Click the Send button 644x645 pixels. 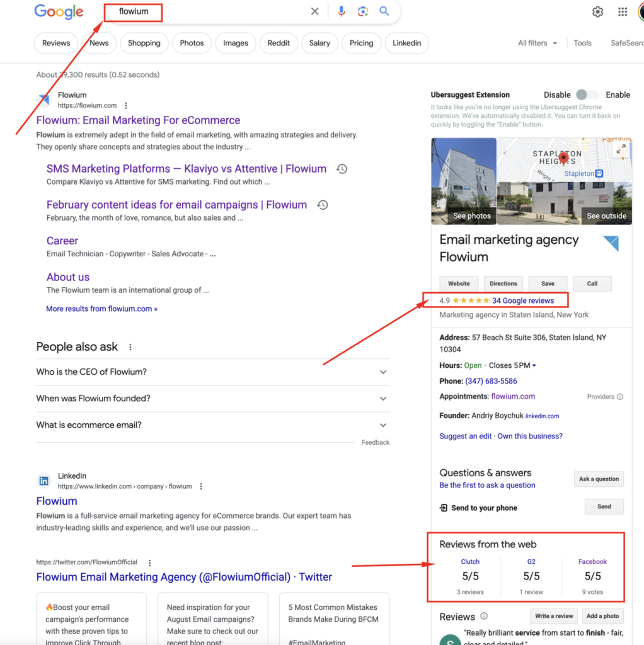tap(604, 506)
